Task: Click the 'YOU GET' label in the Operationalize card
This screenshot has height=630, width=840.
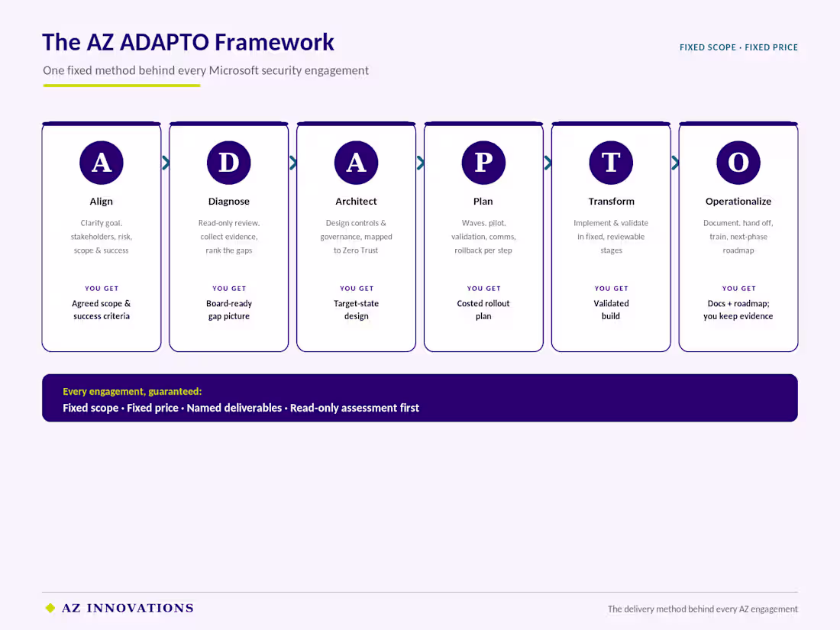Action: tap(738, 288)
